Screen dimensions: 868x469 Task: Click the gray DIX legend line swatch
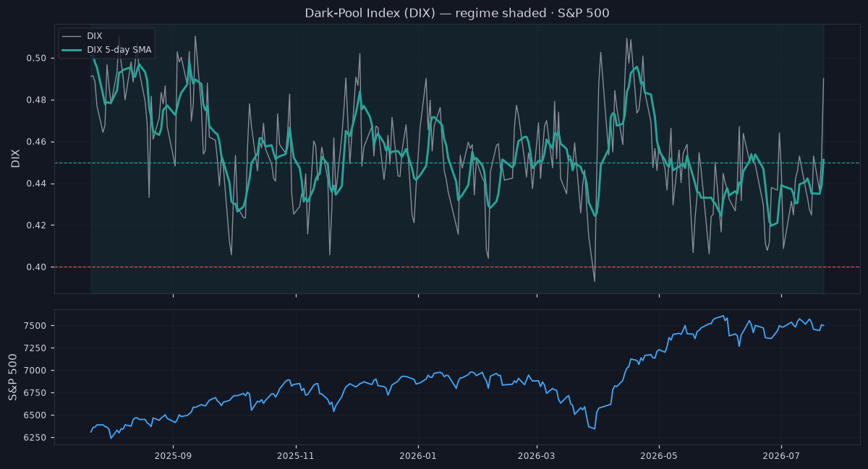[x=71, y=35]
